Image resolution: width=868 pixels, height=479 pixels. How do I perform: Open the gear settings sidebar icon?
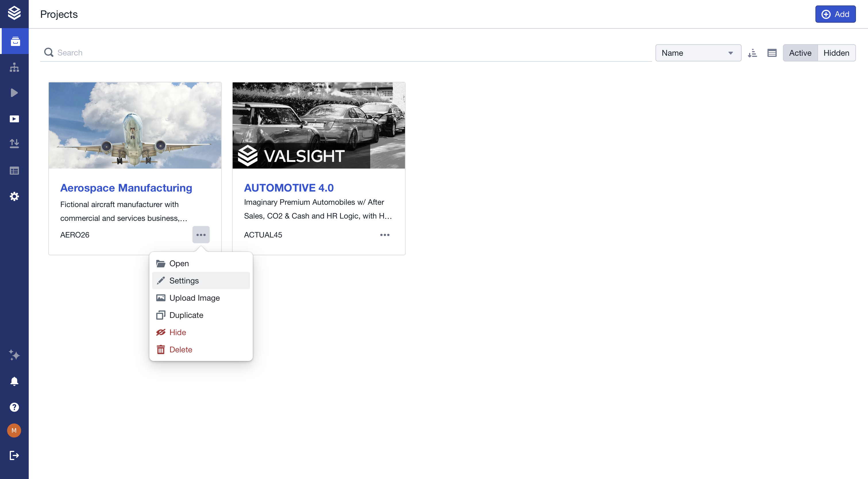(14, 196)
